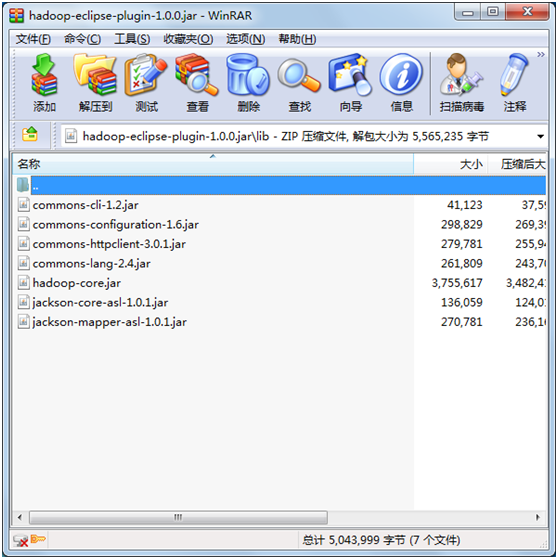Open the address bar path dropdown
The height and width of the screenshot is (559, 558).
(x=541, y=136)
